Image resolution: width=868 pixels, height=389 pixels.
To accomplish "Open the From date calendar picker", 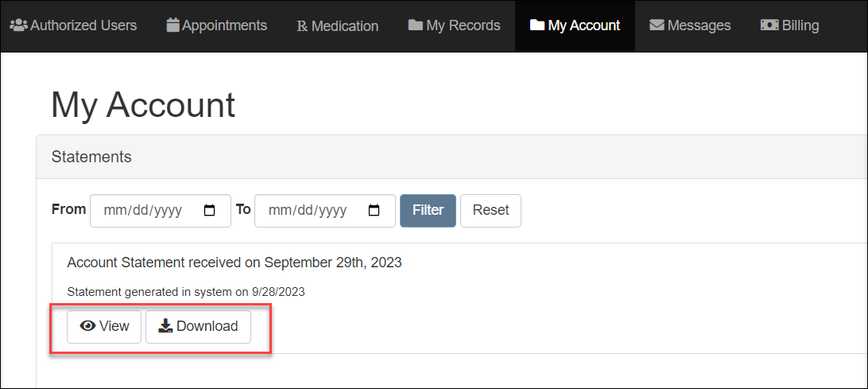I will coord(210,211).
